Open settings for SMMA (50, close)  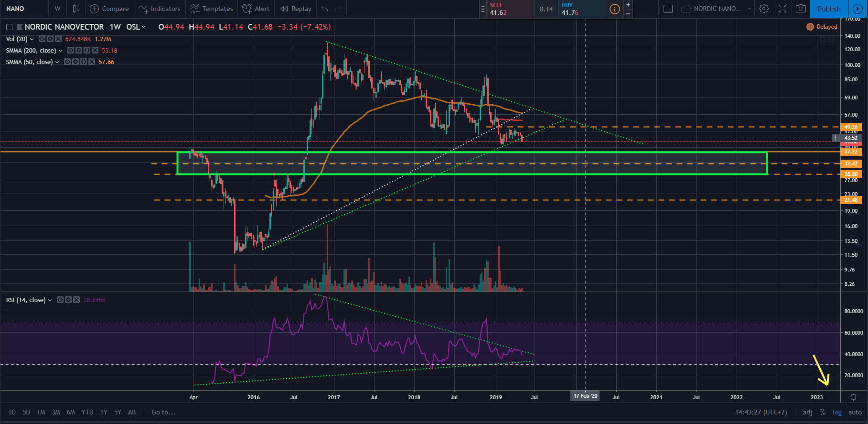75,62
